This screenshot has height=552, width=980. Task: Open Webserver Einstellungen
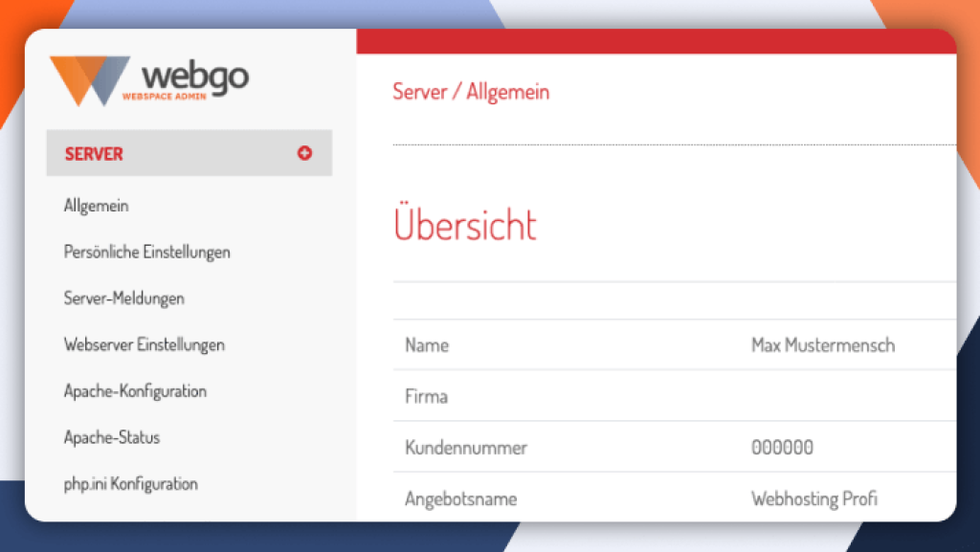(144, 344)
